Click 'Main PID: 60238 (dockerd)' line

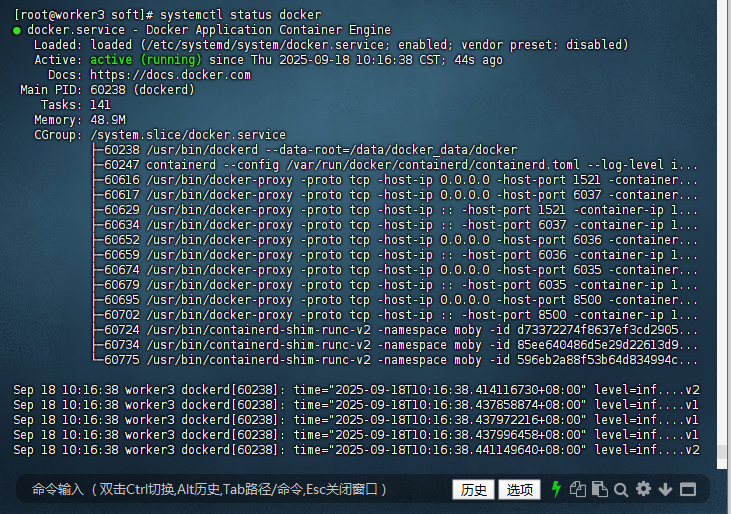point(107,90)
